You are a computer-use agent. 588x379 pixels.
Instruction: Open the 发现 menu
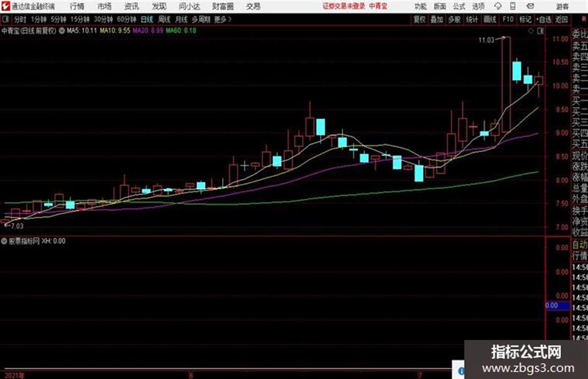pos(159,6)
